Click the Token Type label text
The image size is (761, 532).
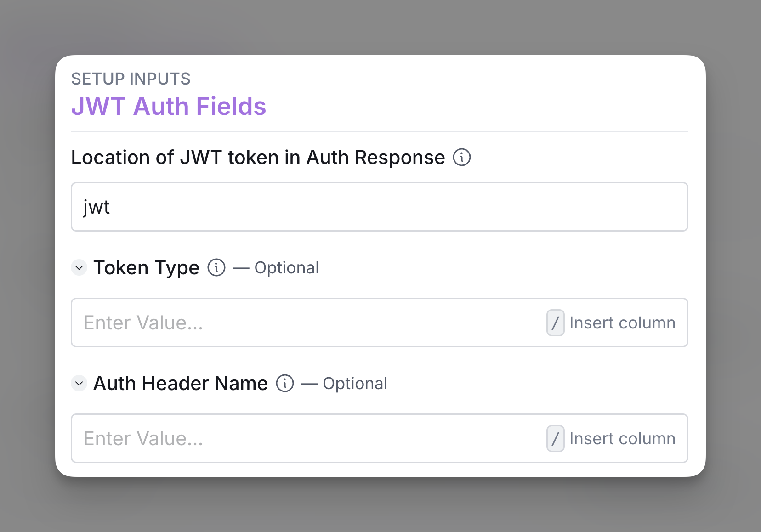click(x=146, y=268)
